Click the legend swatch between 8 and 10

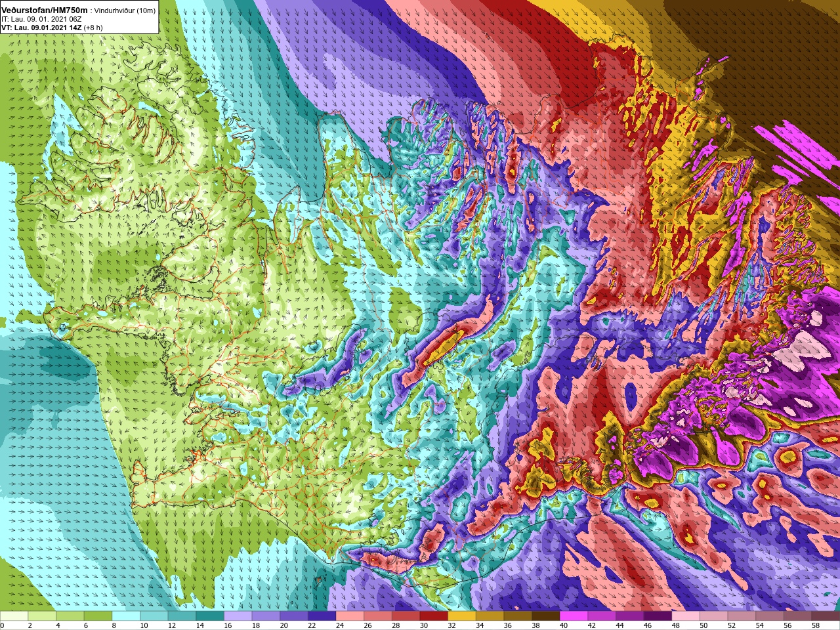click(x=126, y=617)
